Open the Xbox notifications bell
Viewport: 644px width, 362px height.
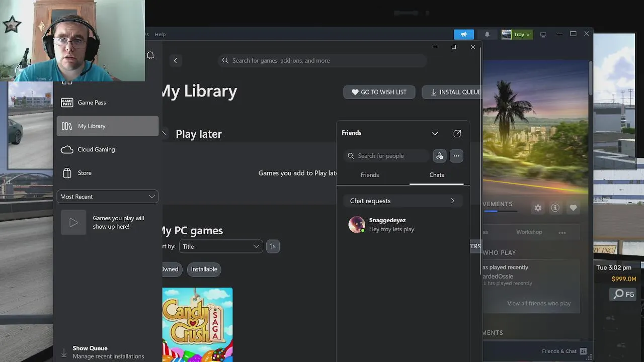[150, 55]
